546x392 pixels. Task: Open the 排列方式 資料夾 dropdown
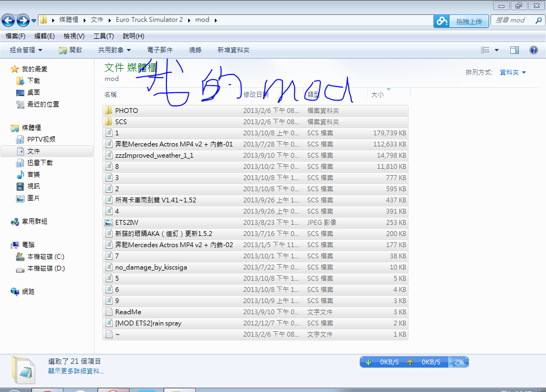512,72
